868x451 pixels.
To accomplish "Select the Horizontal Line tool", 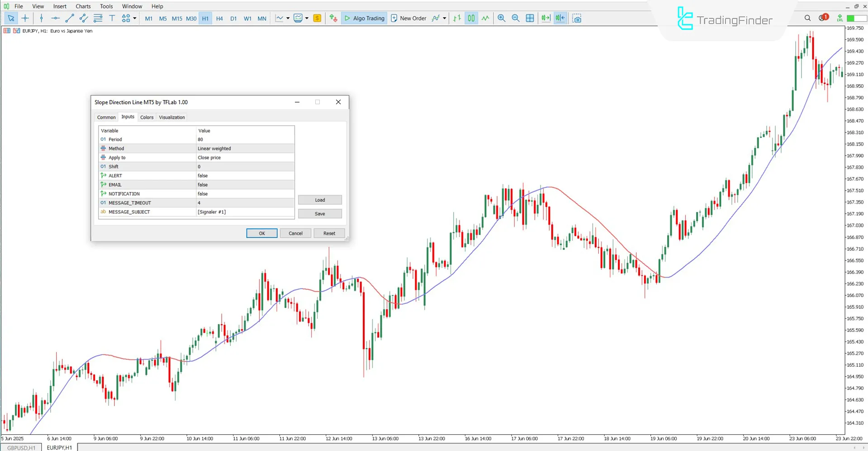I will point(55,18).
